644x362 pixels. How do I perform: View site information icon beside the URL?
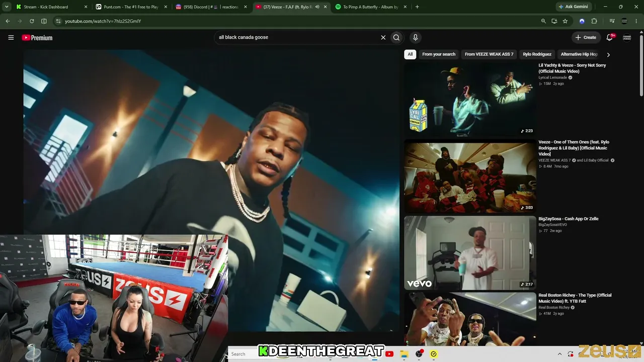point(58,21)
